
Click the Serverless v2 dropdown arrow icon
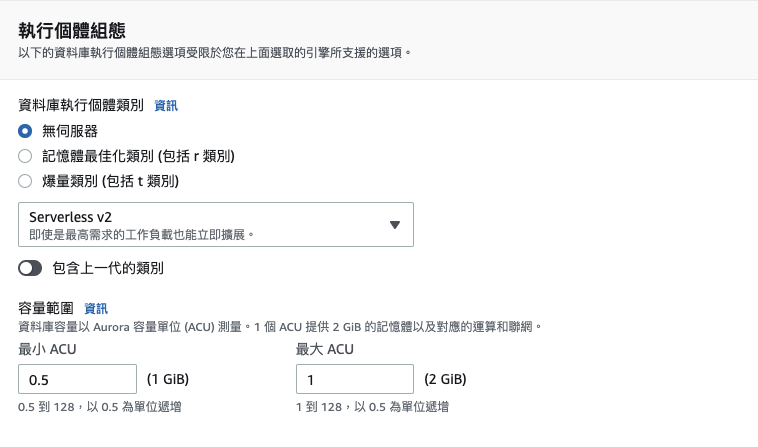(x=394, y=225)
